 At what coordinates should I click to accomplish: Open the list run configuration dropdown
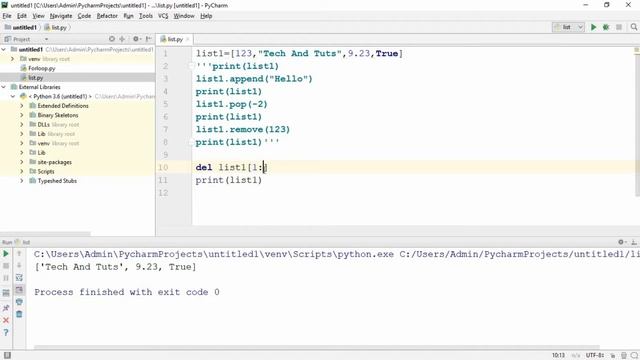pos(568,27)
